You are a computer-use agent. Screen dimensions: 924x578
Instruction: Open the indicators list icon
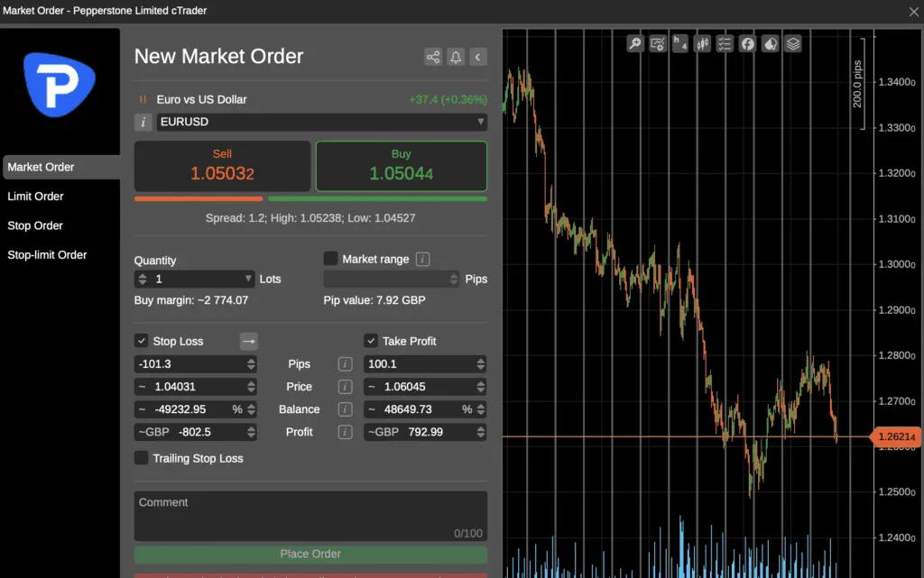(725, 43)
